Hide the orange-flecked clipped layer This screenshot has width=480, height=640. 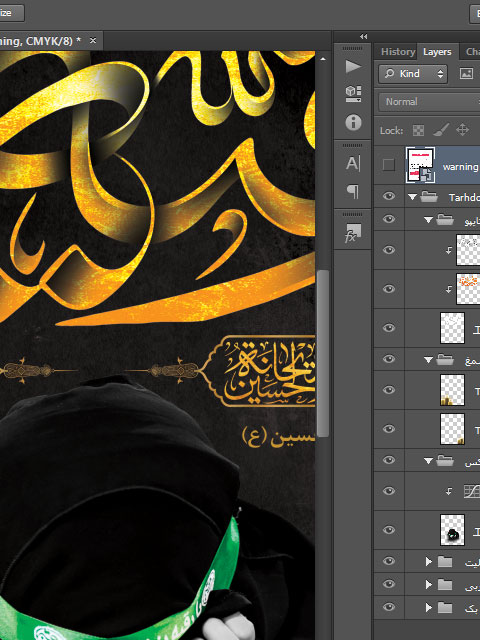[389, 289]
